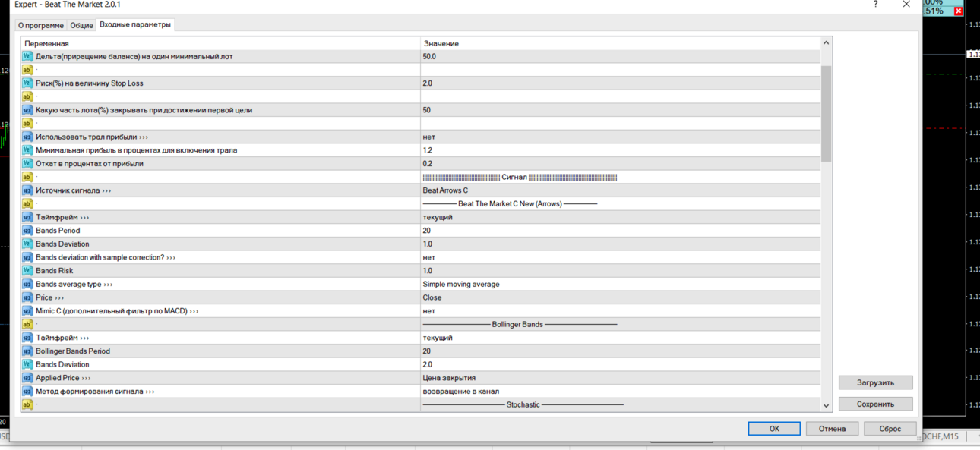This screenshot has width=980, height=450.
Task: Click the icon beside 'Bollinger Bands Period'
Action: 27,351
